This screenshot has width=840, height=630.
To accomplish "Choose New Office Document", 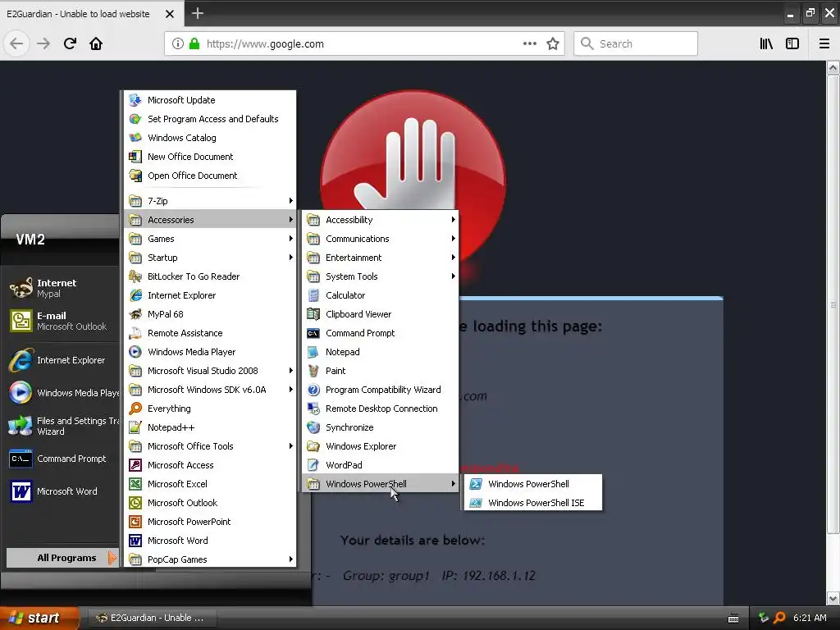I will tap(210, 157).
